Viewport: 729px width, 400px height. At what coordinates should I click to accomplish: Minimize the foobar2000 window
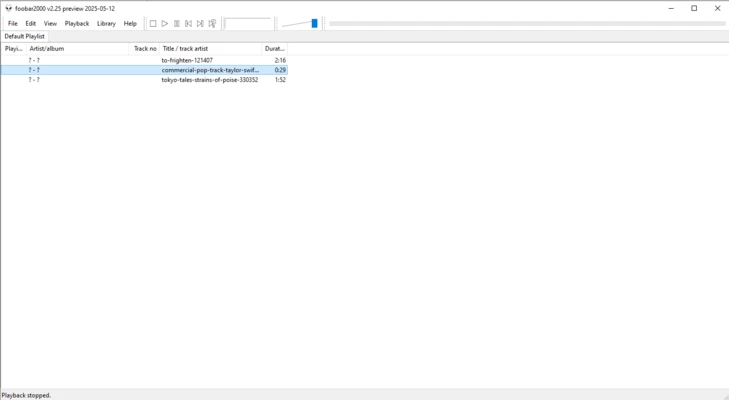click(x=671, y=8)
